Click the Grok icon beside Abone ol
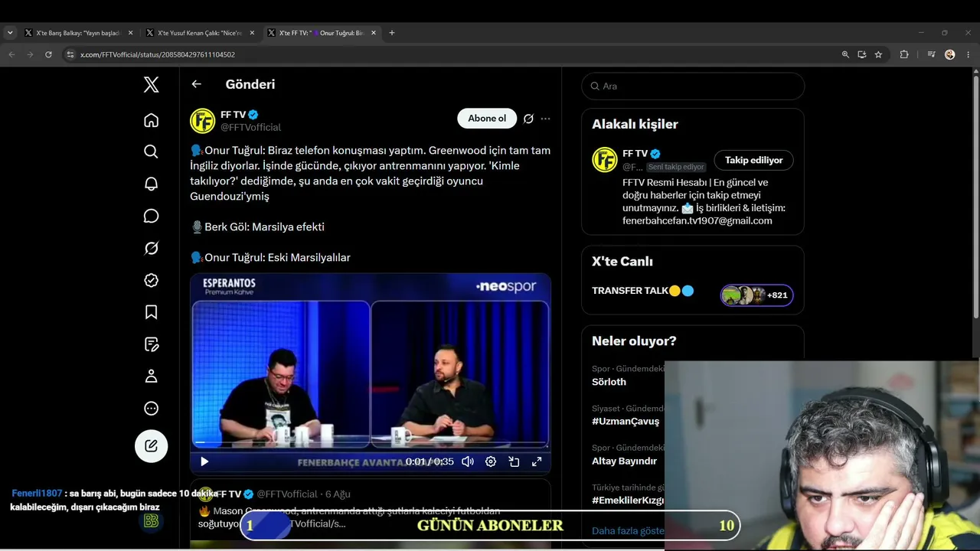 [528, 119]
